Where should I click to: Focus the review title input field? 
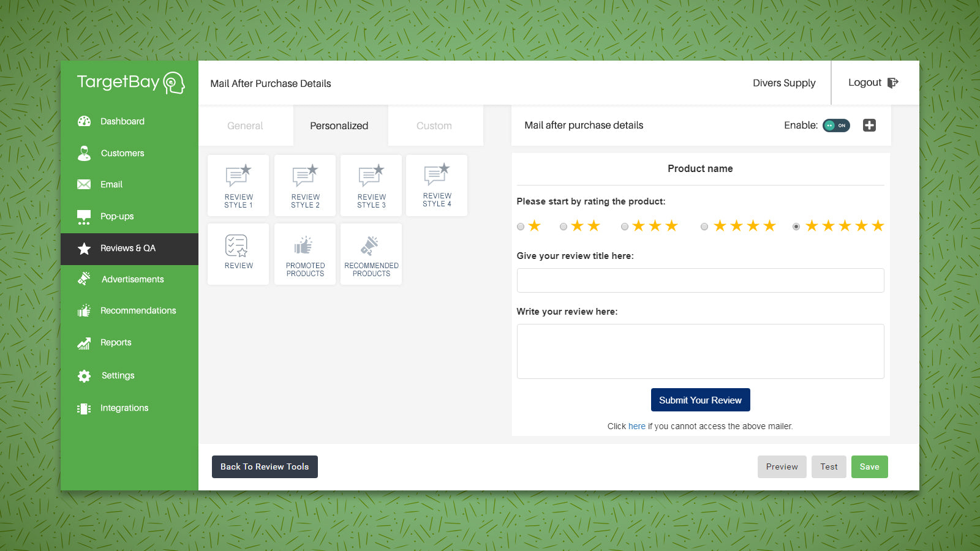pos(701,280)
